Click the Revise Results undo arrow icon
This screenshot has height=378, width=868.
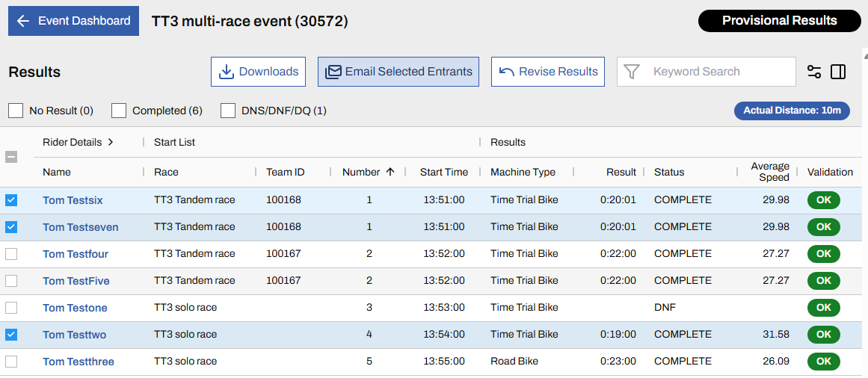(506, 72)
